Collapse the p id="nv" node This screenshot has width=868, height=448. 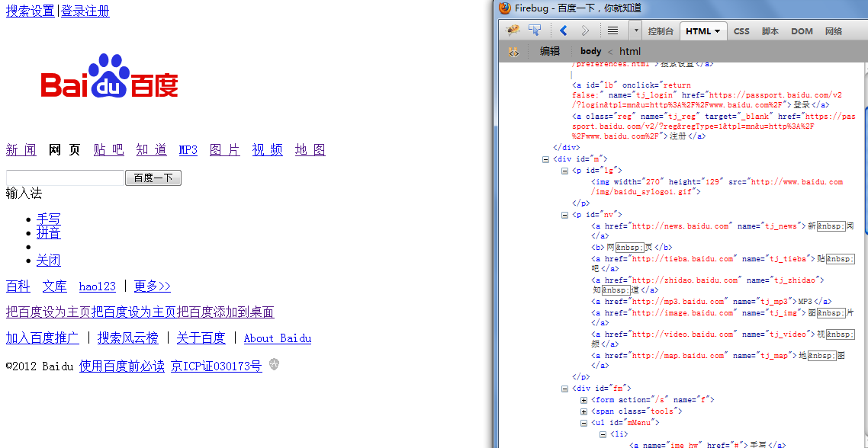click(565, 215)
